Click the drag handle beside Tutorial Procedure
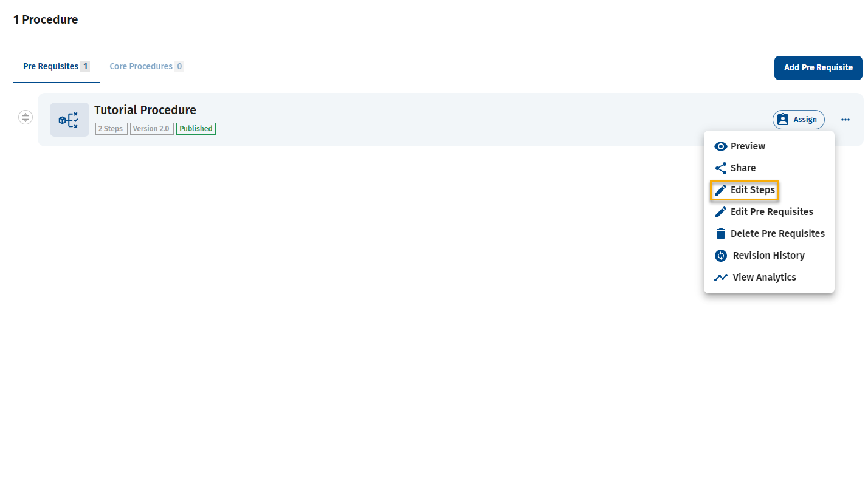Image resolution: width=868 pixels, height=498 pixels. click(x=25, y=117)
